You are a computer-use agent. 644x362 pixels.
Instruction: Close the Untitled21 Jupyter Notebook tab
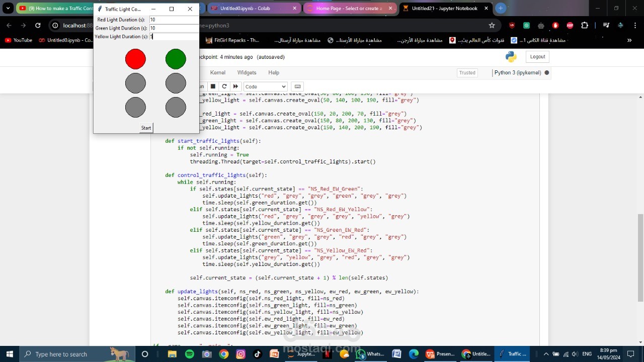pyautogui.click(x=486, y=8)
